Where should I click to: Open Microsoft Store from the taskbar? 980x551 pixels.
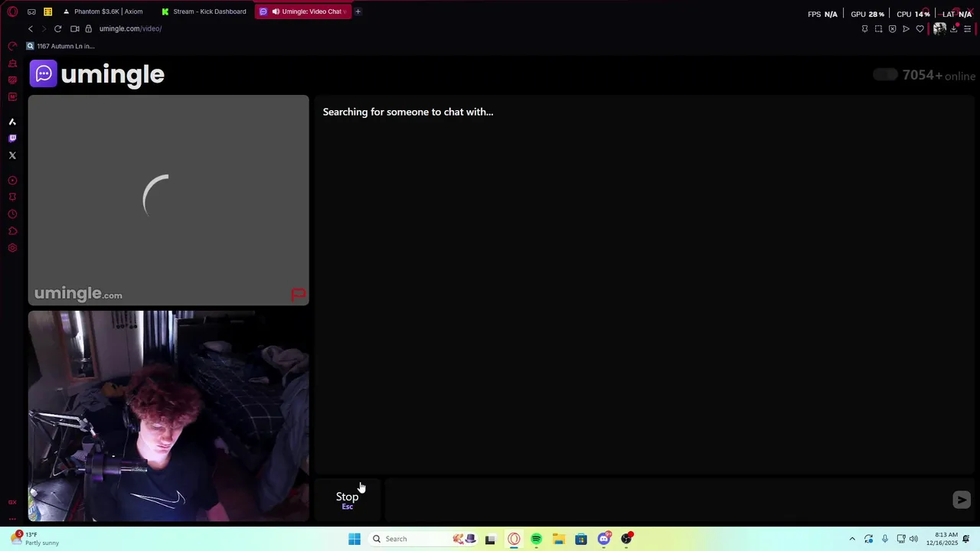point(581,539)
